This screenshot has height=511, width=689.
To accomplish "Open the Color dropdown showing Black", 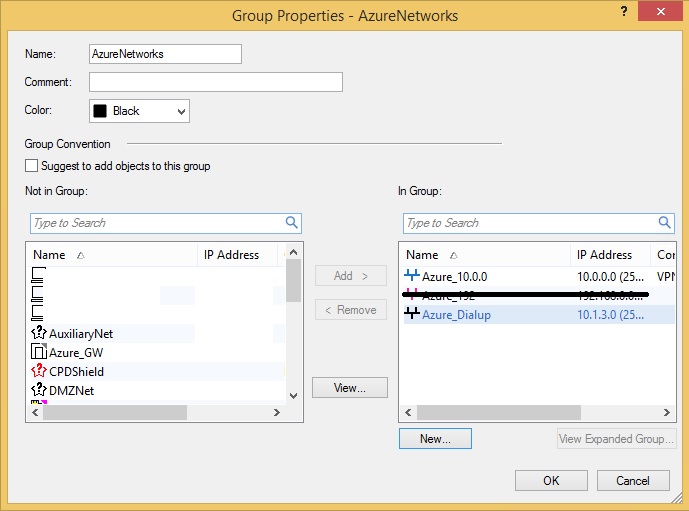I will 139,111.
